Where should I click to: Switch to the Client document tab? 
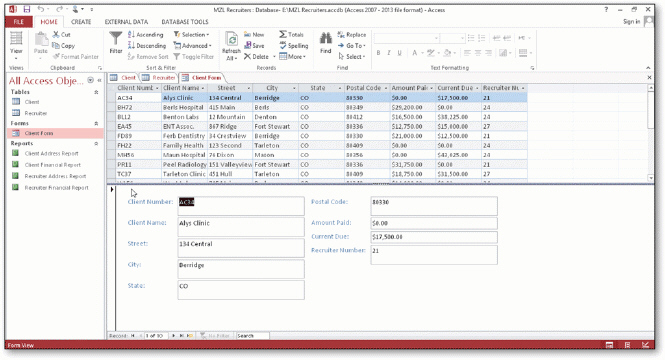coord(123,78)
